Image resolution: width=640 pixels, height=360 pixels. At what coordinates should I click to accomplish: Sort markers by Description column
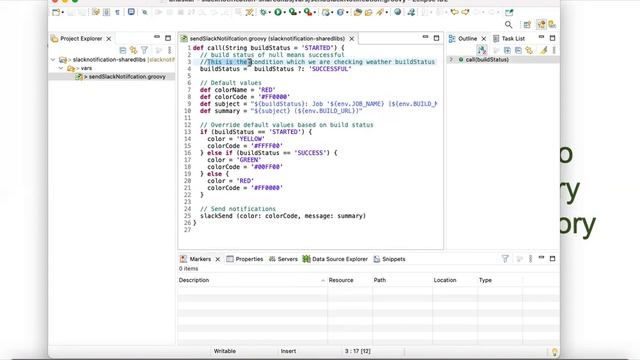pyautogui.click(x=252, y=280)
